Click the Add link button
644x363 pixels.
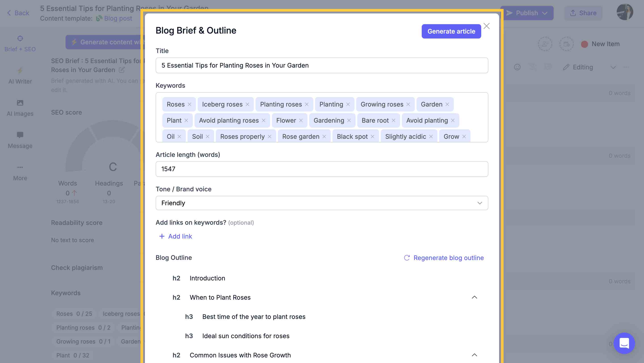click(176, 236)
